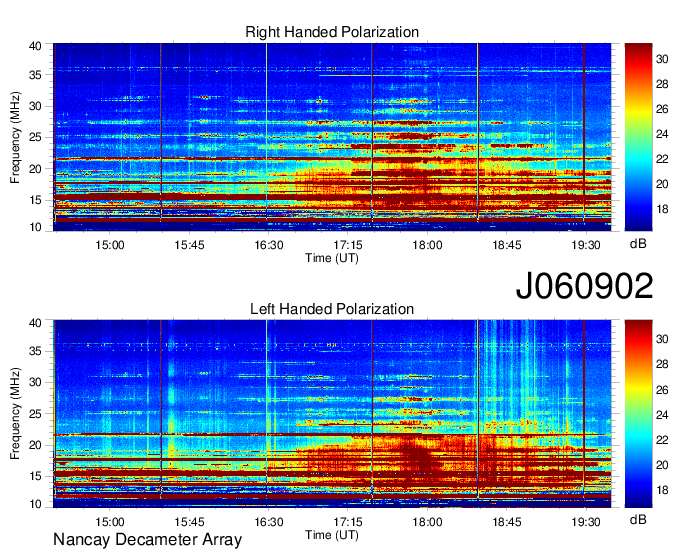Select the 15:45 tick on Right Handed time axis
Image resolution: width=680 pixels, height=552 pixels.
pyautogui.click(x=190, y=245)
